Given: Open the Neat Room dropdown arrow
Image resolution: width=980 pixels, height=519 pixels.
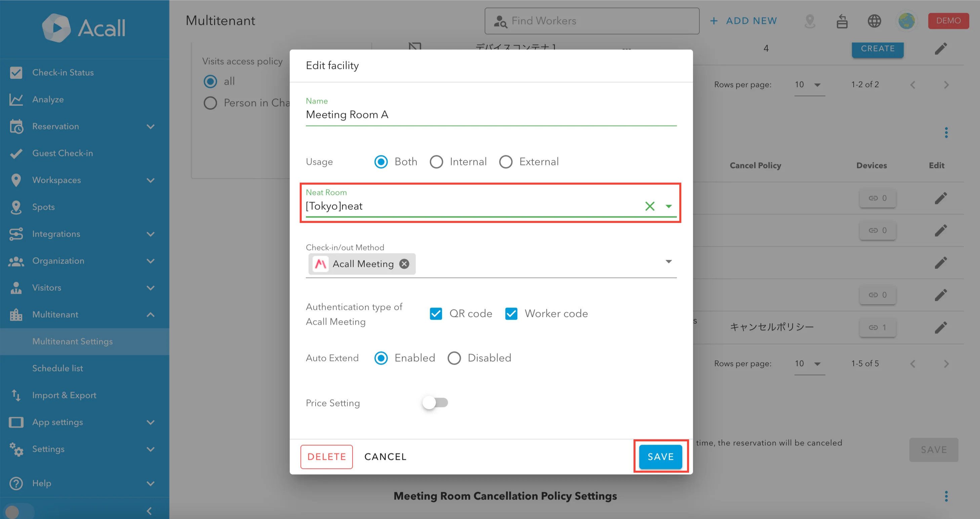Looking at the screenshot, I should coord(668,206).
